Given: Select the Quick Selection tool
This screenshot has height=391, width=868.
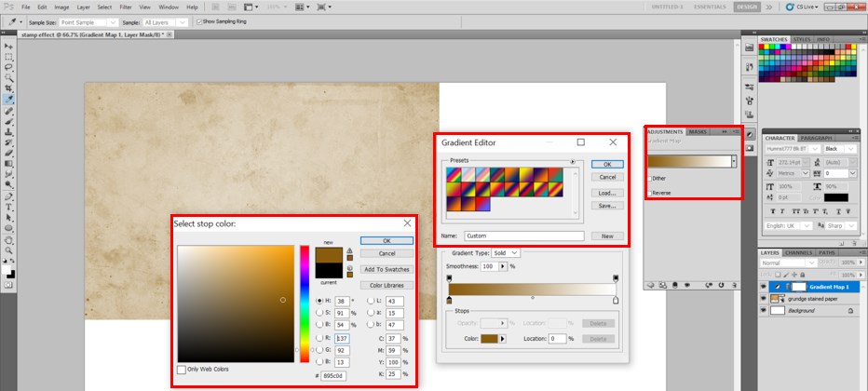Looking at the screenshot, I should tap(8, 78).
